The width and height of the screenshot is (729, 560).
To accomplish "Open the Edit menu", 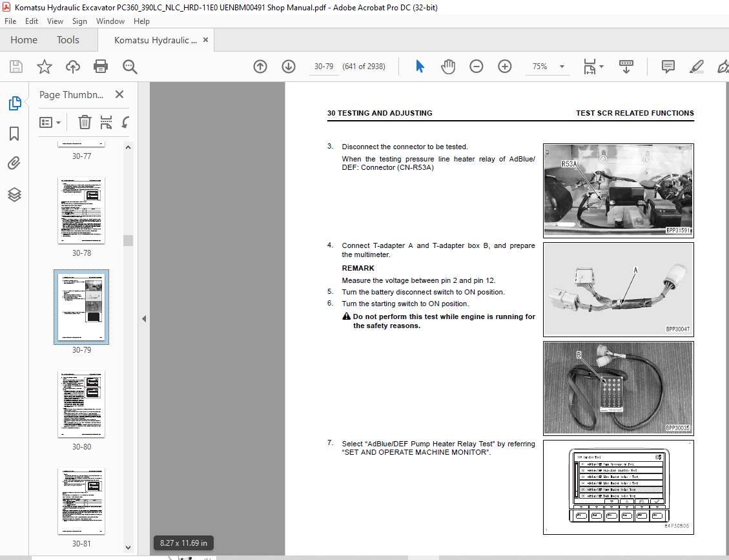I will (x=32, y=21).
